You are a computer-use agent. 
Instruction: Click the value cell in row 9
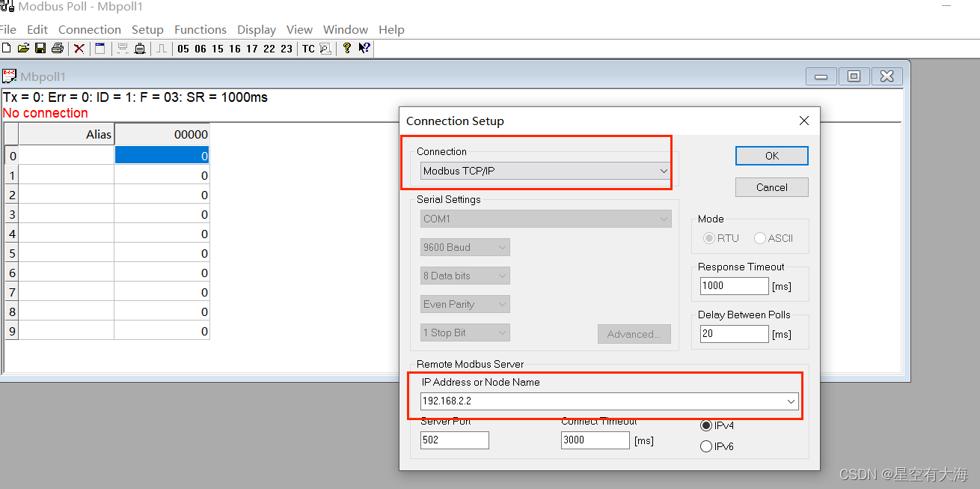(x=162, y=331)
